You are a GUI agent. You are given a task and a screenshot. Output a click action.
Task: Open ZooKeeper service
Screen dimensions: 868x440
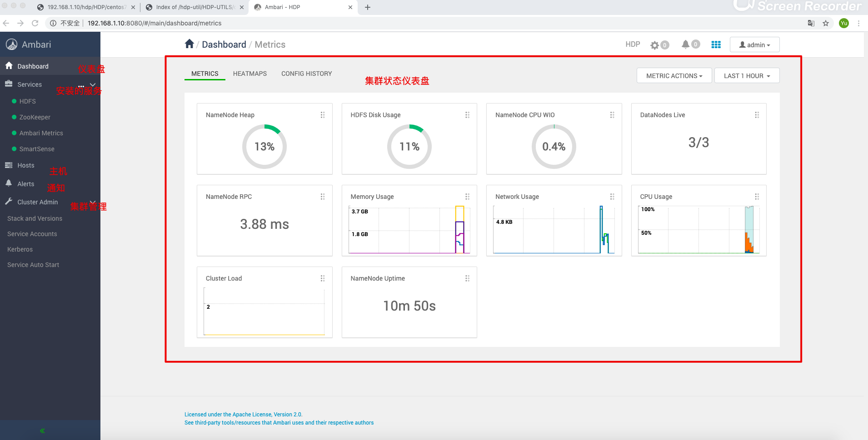[x=35, y=117]
